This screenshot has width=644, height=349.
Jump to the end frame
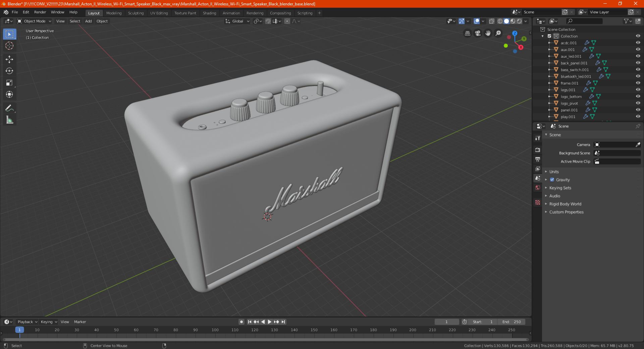tap(283, 322)
